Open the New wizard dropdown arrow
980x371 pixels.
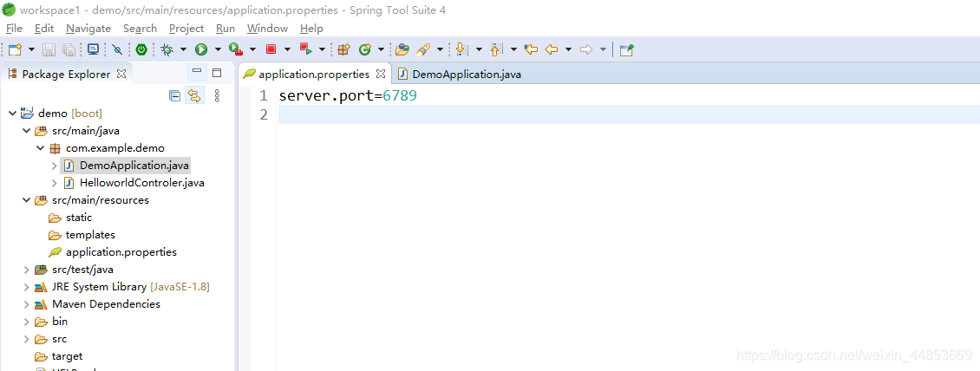pos(30,49)
